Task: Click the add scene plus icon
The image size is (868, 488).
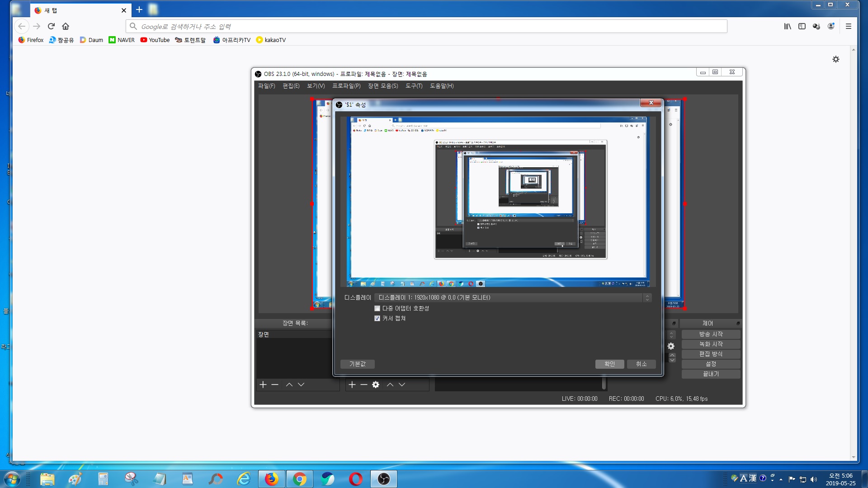Action: click(x=263, y=385)
